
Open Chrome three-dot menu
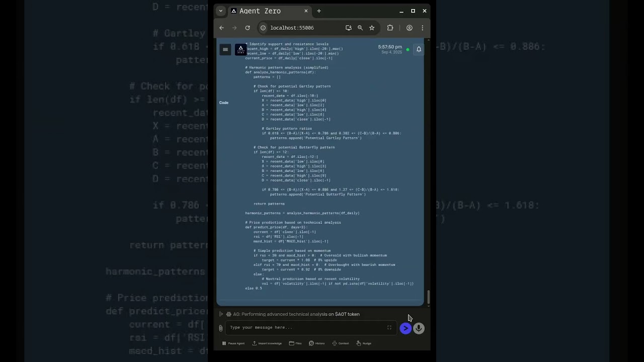coord(422,28)
